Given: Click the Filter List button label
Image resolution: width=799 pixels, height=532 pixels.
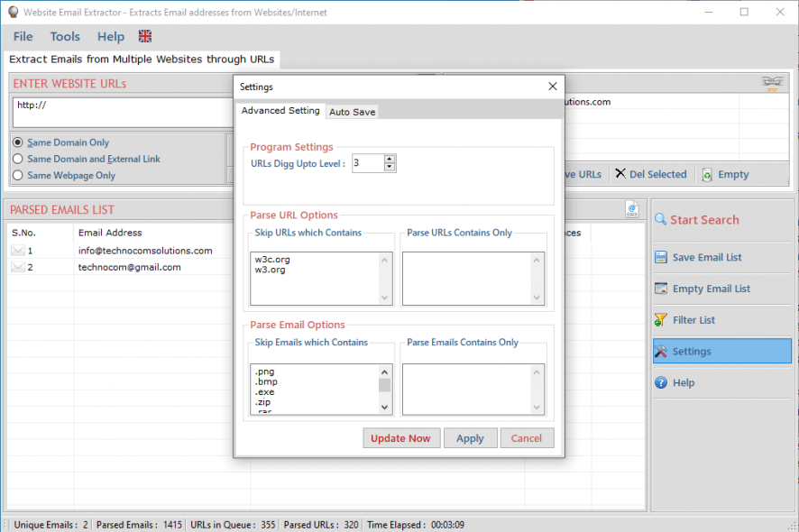Looking at the screenshot, I should (x=693, y=320).
